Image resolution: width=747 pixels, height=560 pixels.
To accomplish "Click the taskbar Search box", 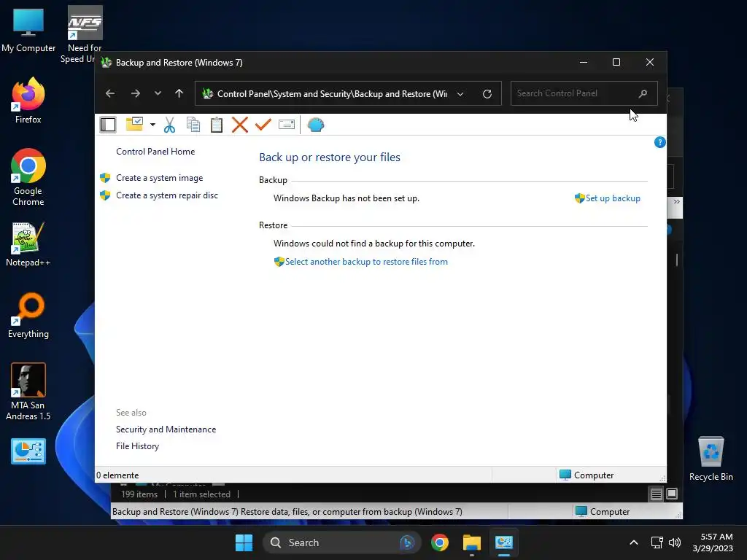I will tap(341, 542).
